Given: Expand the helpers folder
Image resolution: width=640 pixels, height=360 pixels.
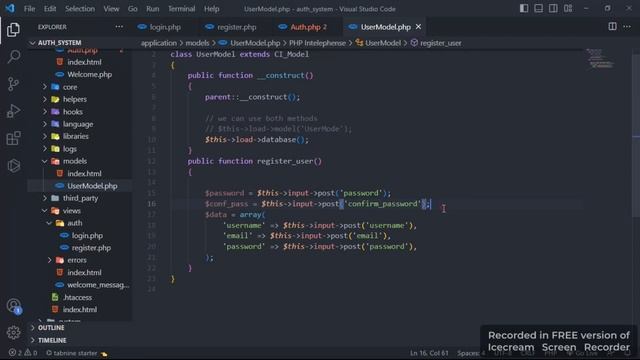Looking at the screenshot, I should tap(74, 99).
